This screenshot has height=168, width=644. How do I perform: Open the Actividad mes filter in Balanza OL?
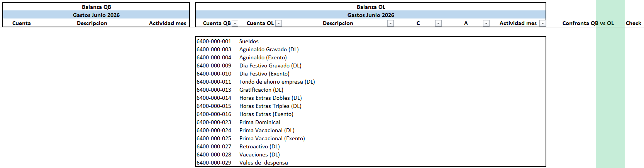542,24
